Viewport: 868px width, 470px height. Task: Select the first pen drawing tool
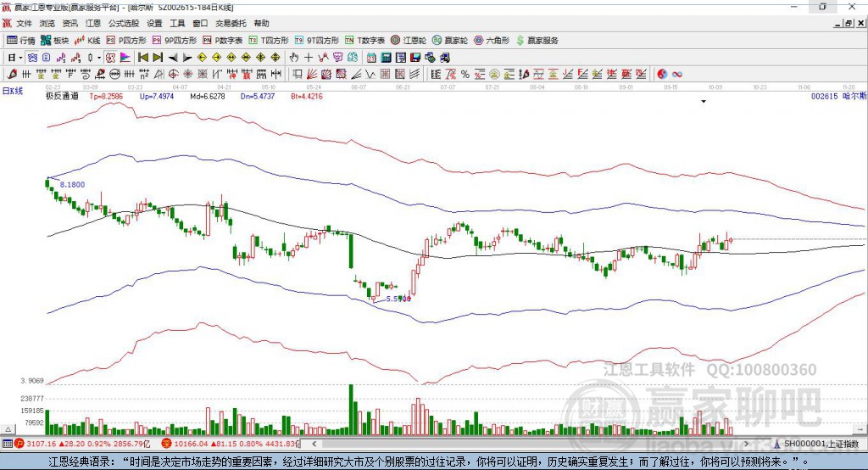pyautogui.click(x=12, y=75)
